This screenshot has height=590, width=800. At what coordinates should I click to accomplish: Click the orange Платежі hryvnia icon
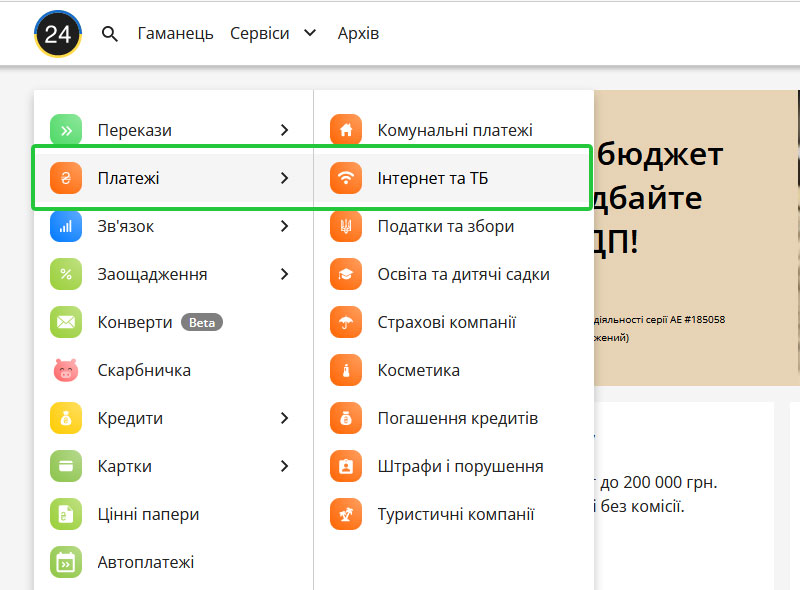click(66, 178)
